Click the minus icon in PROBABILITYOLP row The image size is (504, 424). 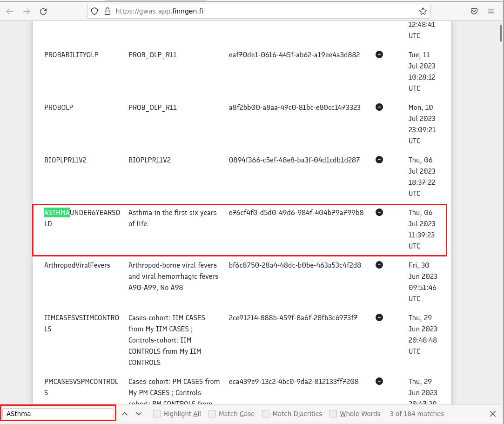[379, 55]
